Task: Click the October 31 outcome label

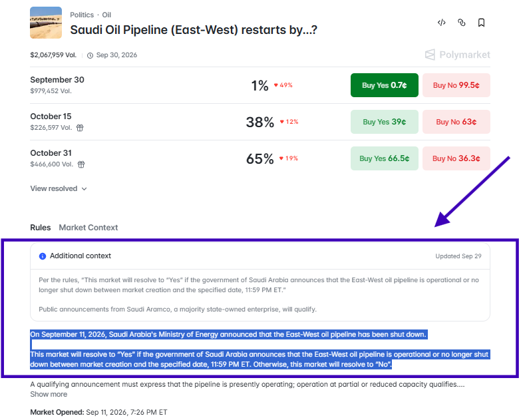Action: 51,153
